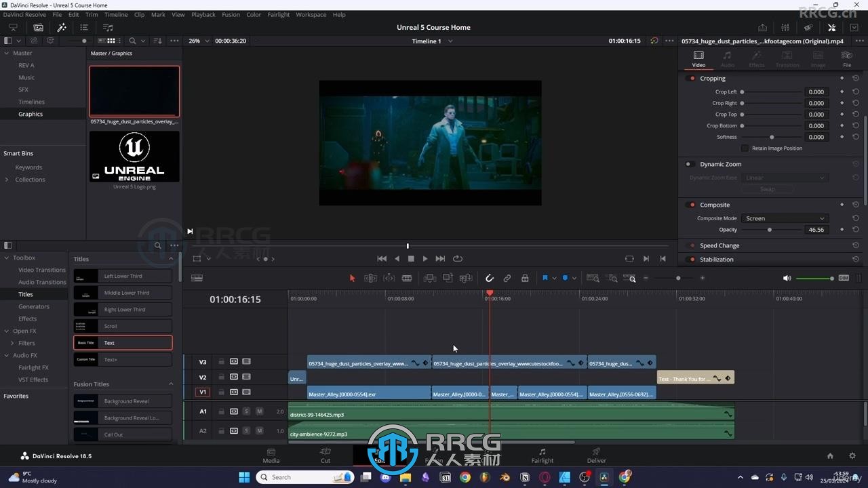Screen dimensions: 868x488
Task: Select Video Transitions in Toolbox
Action: tap(42, 270)
